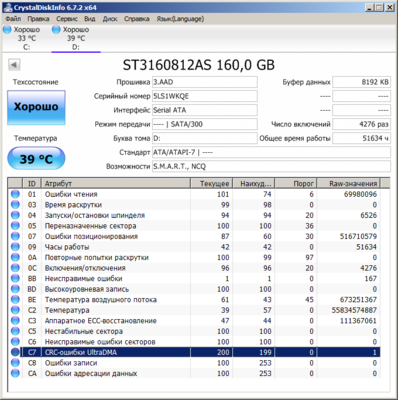
Task: Select the Время раскрутки row
Action: [x=194, y=205]
